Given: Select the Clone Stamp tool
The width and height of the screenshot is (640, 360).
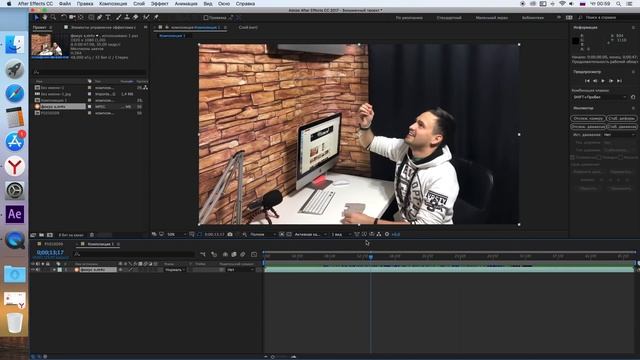Looking at the screenshot, I should point(127,18).
